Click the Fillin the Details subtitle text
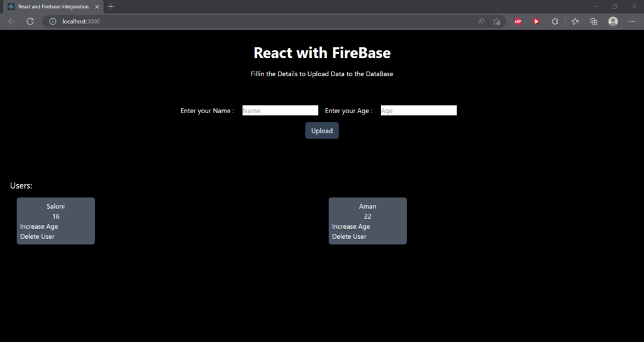 [x=322, y=74]
